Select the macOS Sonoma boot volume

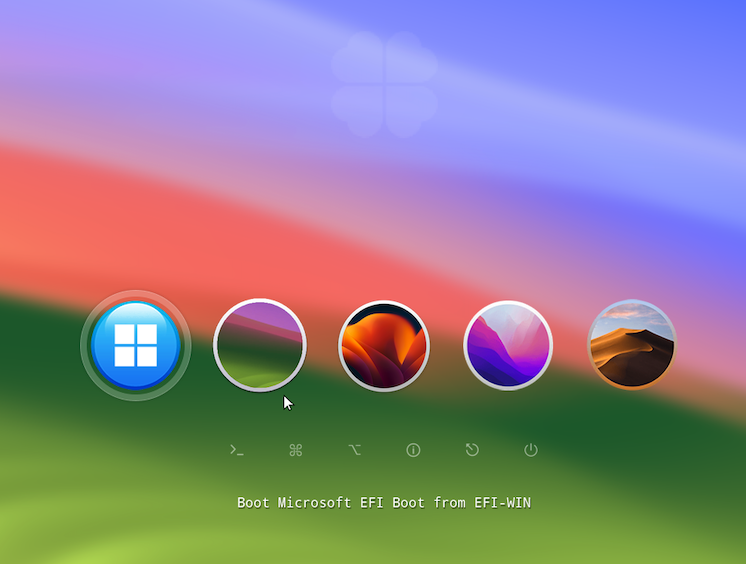pos(260,345)
